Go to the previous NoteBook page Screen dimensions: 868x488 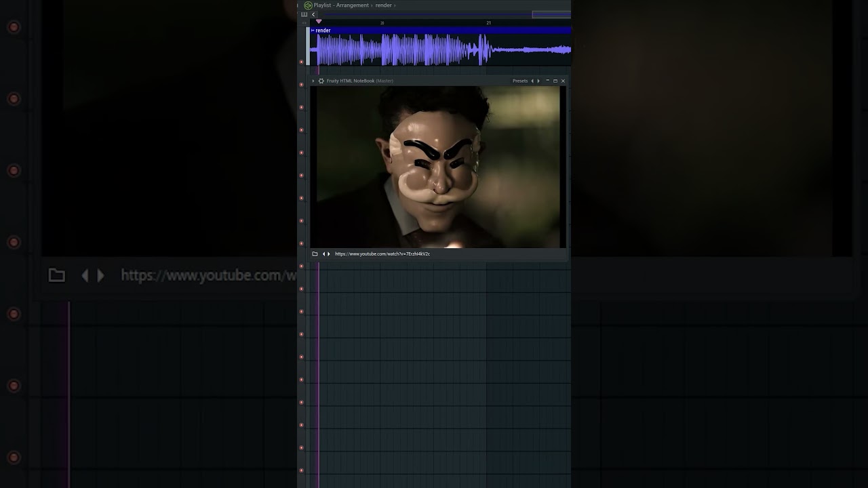point(323,253)
